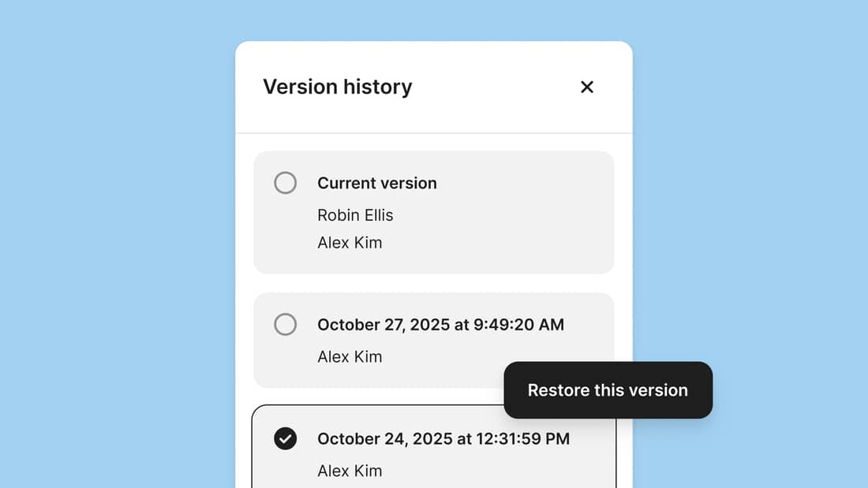Click the checked October 24 version radio button
The image size is (868, 488).
(285, 438)
